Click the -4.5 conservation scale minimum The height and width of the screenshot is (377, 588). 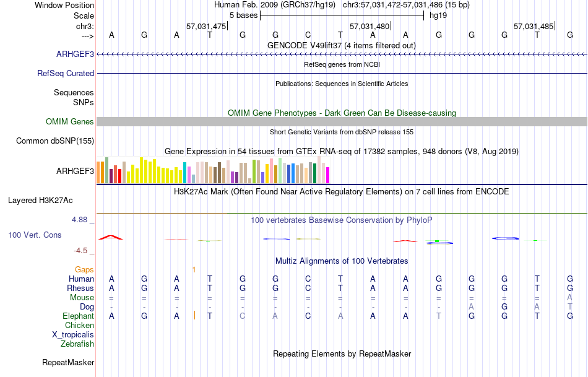pyautogui.click(x=80, y=251)
